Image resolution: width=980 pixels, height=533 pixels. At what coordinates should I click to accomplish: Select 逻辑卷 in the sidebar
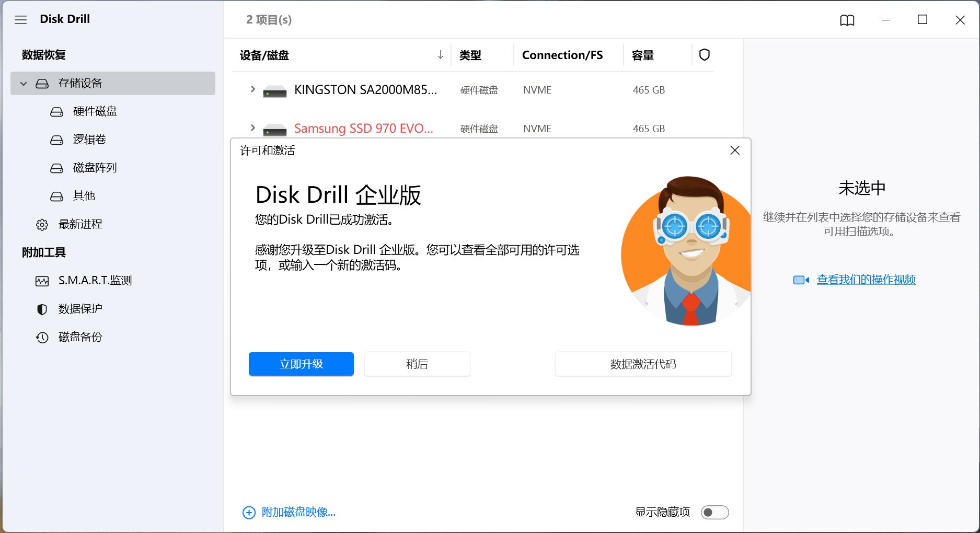click(89, 140)
